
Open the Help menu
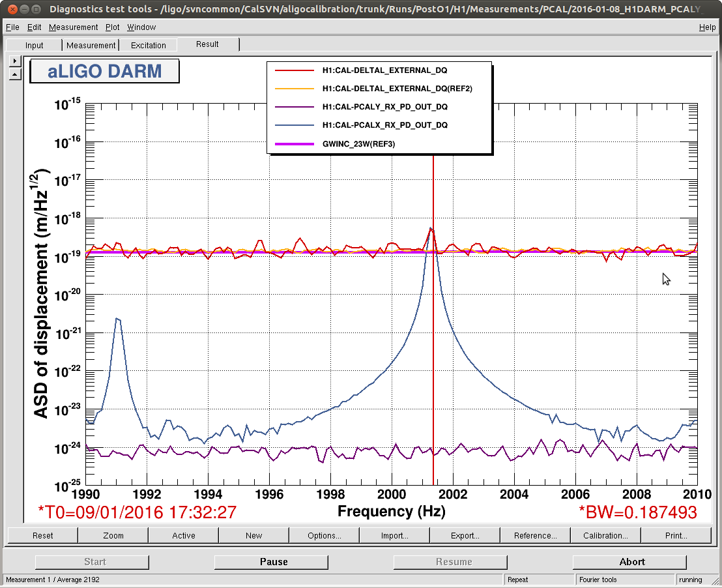(707, 27)
